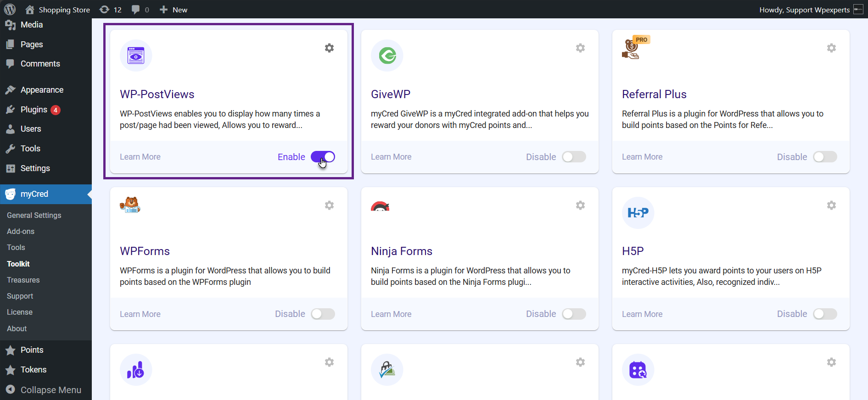Click Learn More for WPForms
Screen dimensions: 868x400
click(140, 314)
